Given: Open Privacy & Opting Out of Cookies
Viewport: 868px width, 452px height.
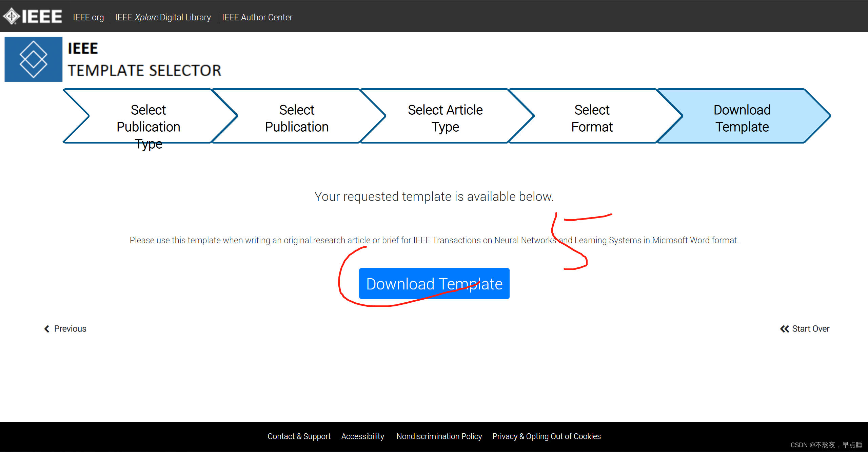Looking at the screenshot, I should pyautogui.click(x=546, y=436).
